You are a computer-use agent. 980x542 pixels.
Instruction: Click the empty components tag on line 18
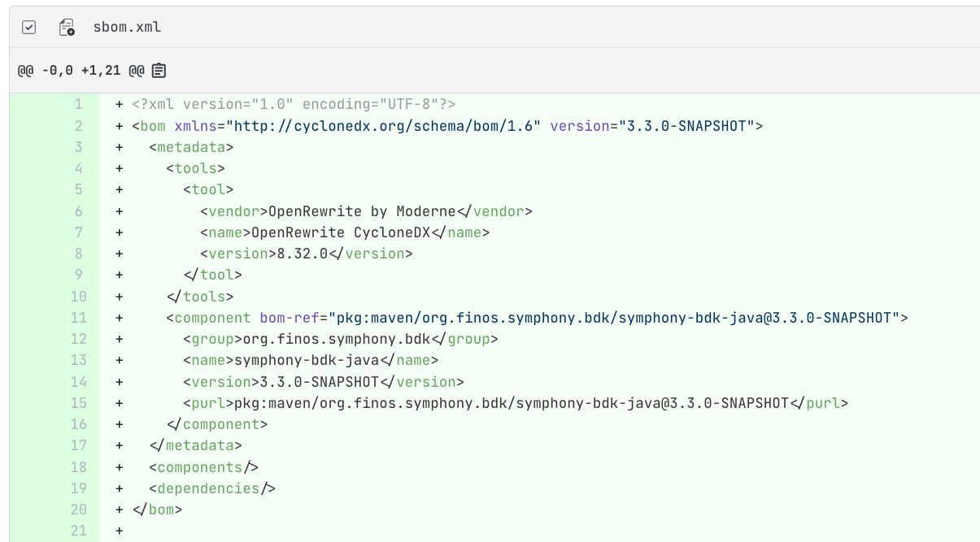click(x=203, y=467)
